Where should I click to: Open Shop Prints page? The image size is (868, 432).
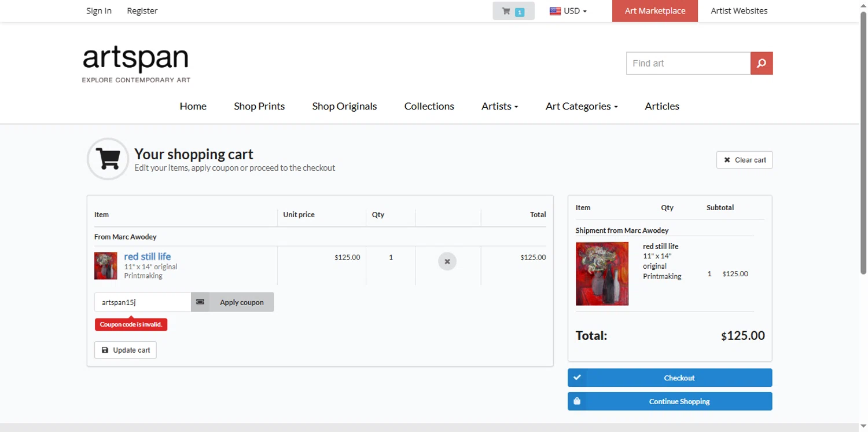point(259,106)
